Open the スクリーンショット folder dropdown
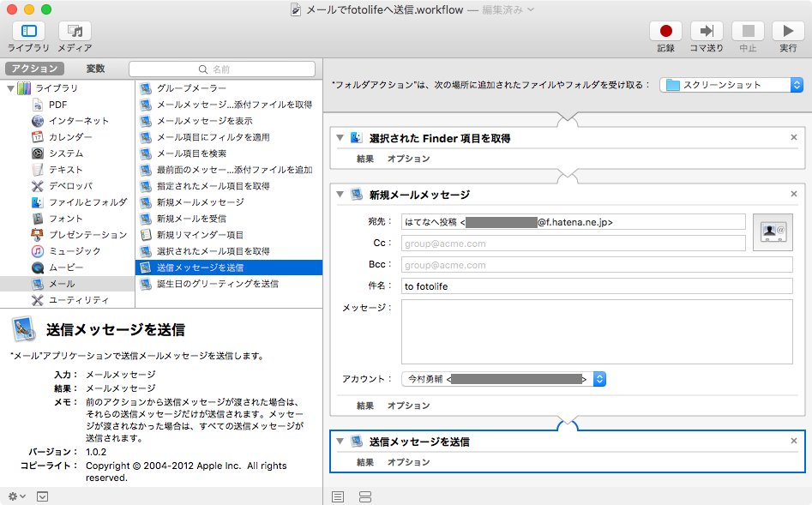 [x=731, y=85]
